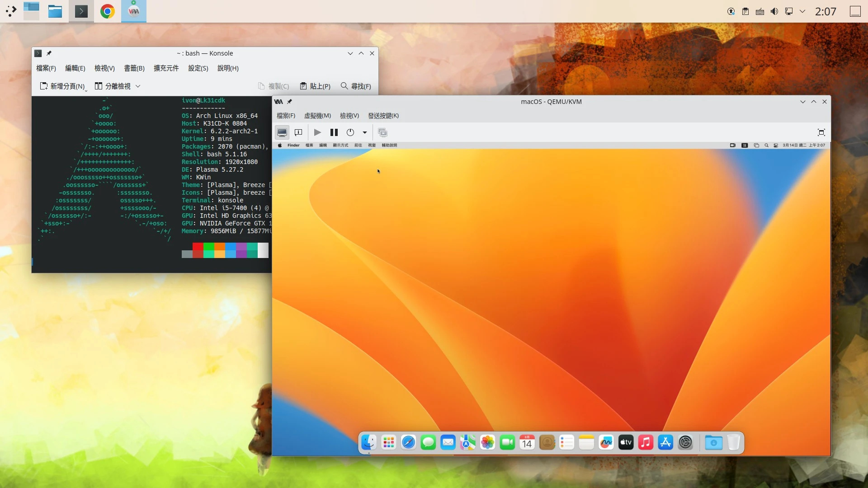Show virtual hardware details view
This screenshot has height=488, width=868.
[298, 132]
